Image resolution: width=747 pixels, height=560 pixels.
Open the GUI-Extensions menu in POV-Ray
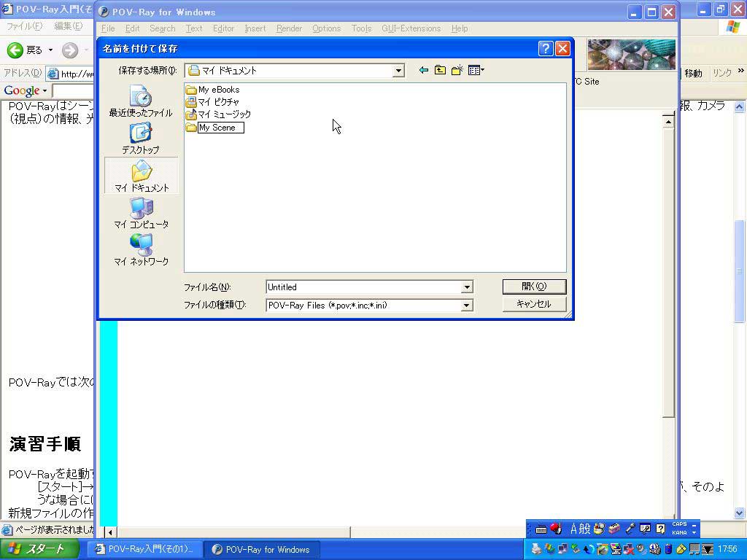click(411, 28)
